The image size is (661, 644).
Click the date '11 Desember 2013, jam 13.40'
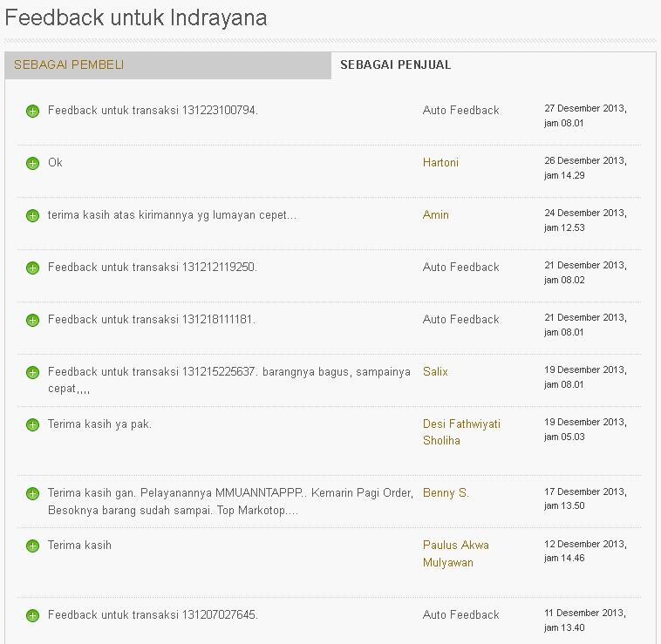[x=585, y=620]
